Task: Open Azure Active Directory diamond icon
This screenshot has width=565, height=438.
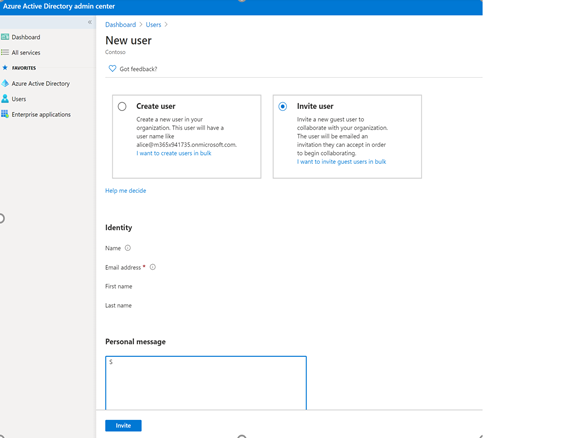Action: click(x=5, y=84)
